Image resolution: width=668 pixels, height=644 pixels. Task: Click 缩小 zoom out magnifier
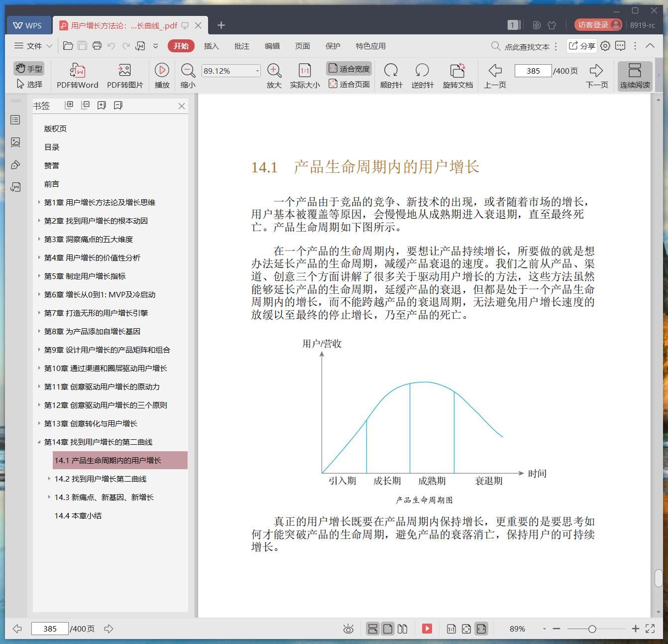[x=188, y=76]
